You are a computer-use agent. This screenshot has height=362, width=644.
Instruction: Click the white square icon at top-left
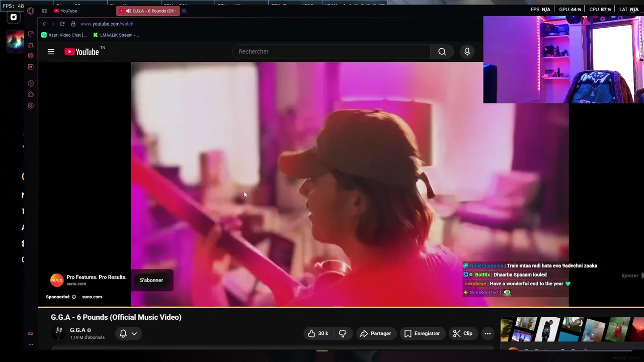pos(14,17)
